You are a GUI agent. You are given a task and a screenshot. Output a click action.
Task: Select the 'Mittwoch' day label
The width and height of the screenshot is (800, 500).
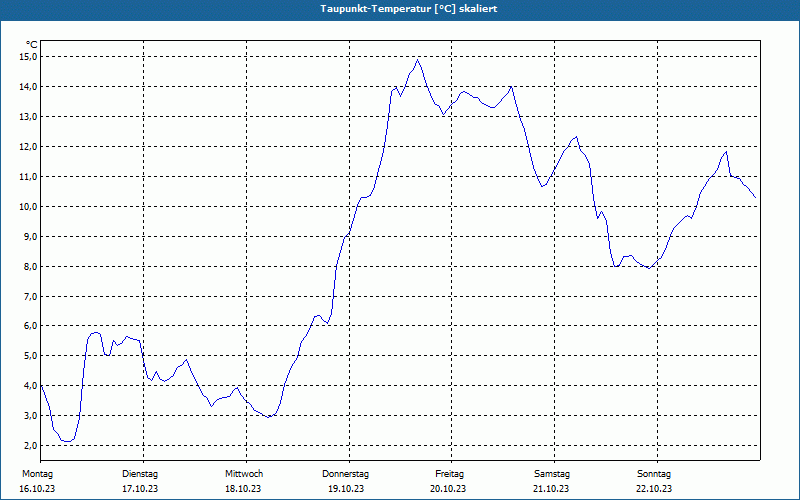click(244, 474)
